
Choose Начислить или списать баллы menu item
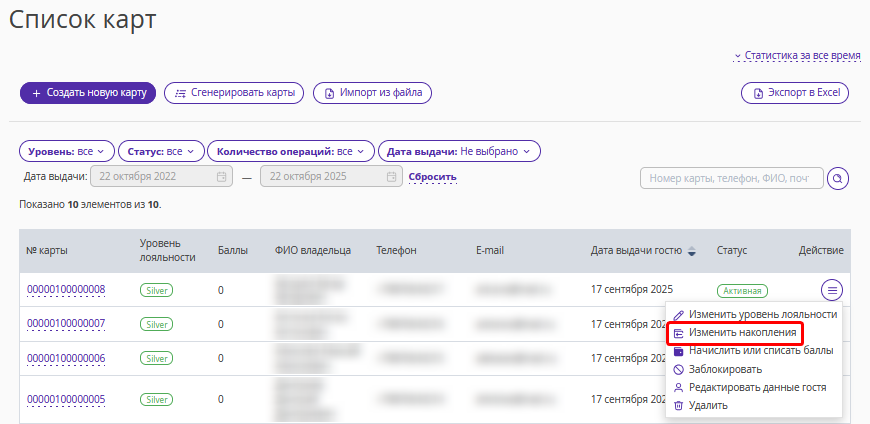click(760, 351)
